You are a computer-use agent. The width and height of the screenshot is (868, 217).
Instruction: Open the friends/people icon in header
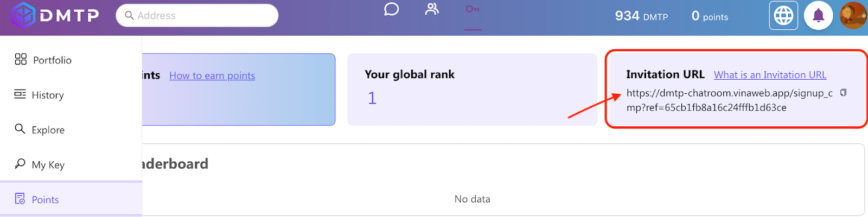pos(432,9)
